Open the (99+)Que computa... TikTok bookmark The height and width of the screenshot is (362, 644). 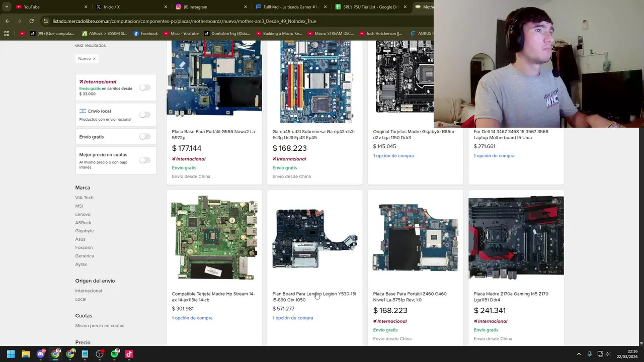click(x=52, y=34)
